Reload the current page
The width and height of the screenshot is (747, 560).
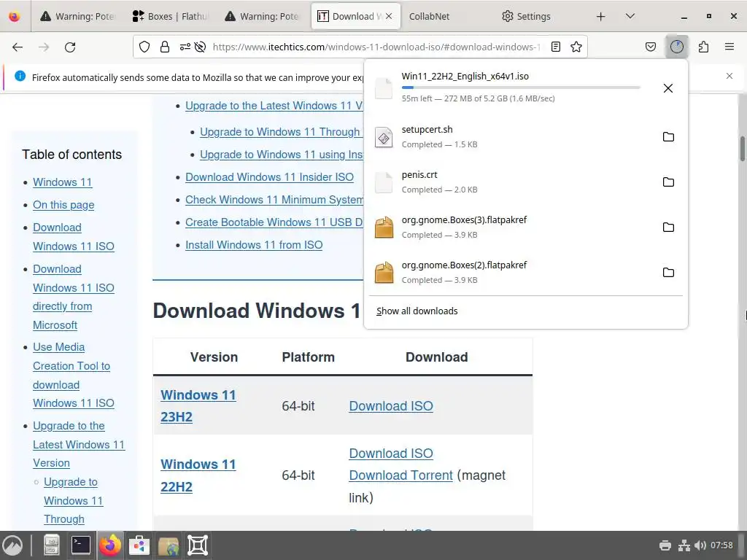(x=70, y=47)
